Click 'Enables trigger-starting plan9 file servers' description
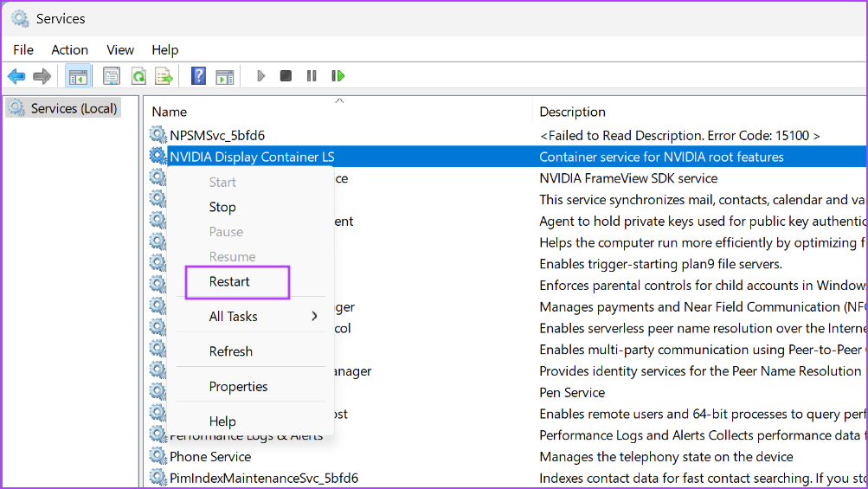 (660, 264)
